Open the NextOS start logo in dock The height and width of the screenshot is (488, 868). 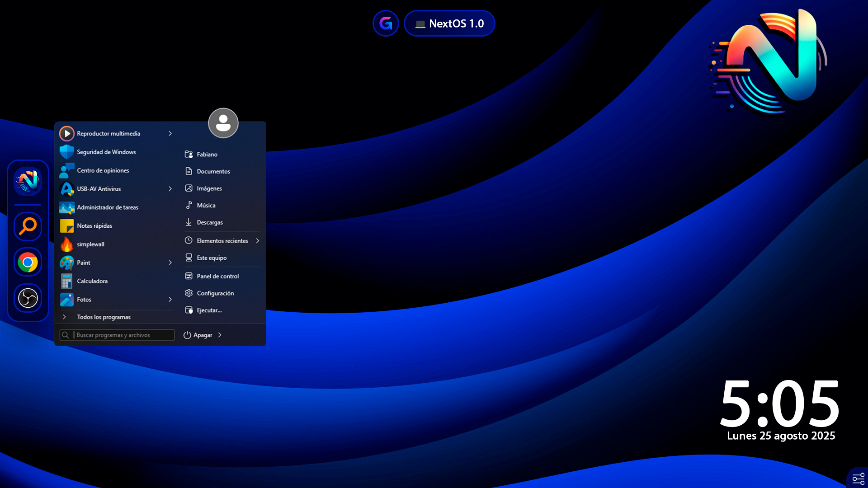(28, 181)
